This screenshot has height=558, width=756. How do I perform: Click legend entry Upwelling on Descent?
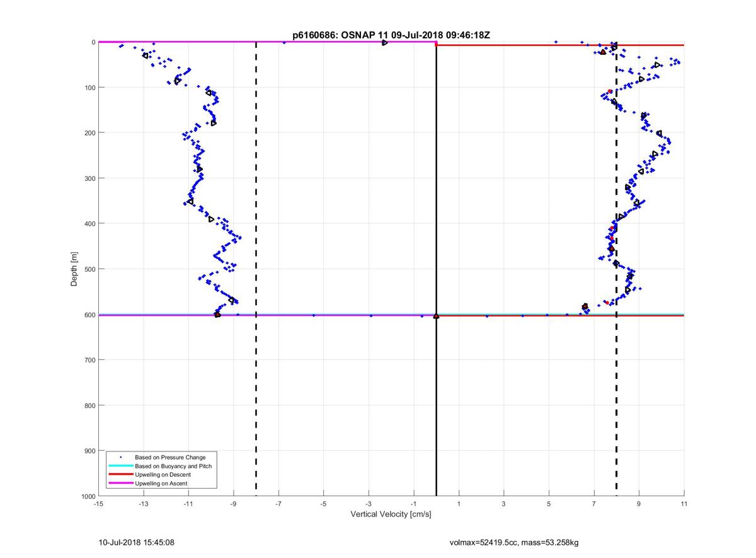(163, 474)
